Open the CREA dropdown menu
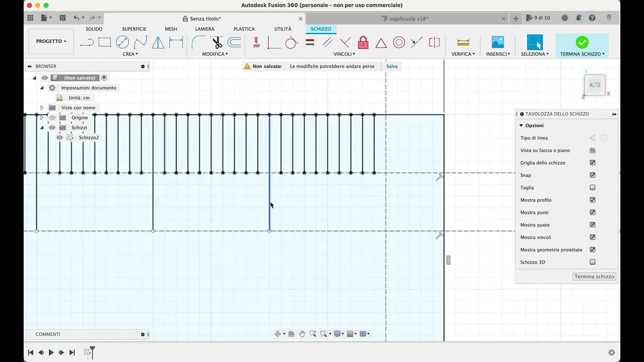The image size is (644, 362). 130,54
